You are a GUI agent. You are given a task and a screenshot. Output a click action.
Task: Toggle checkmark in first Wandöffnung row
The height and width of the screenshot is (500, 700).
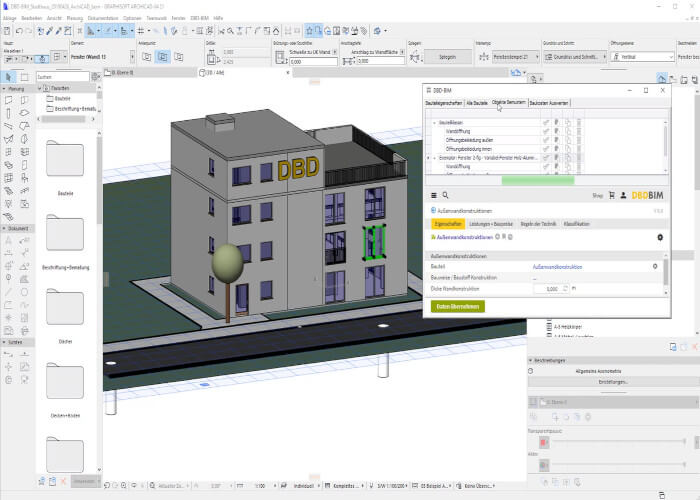coord(546,131)
